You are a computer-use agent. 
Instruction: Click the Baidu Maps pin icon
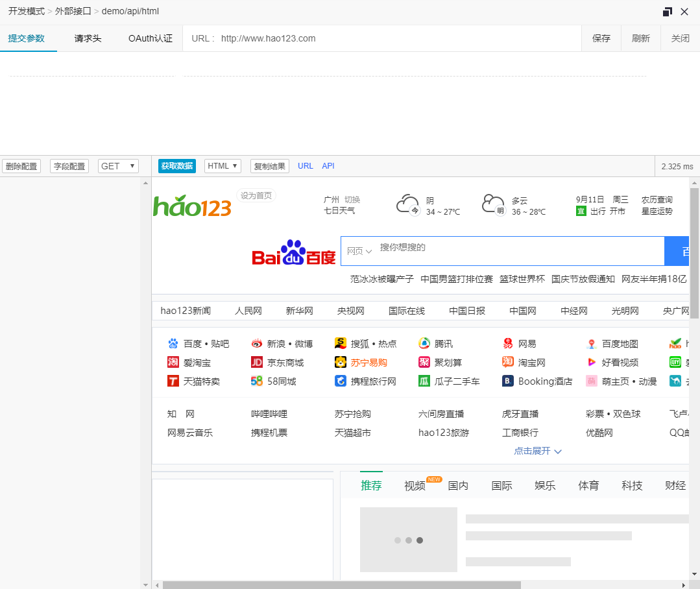pyautogui.click(x=592, y=344)
